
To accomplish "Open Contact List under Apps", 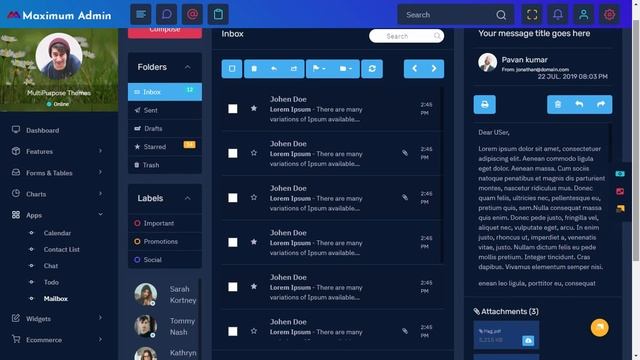I will pyautogui.click(x=62, y=249).
